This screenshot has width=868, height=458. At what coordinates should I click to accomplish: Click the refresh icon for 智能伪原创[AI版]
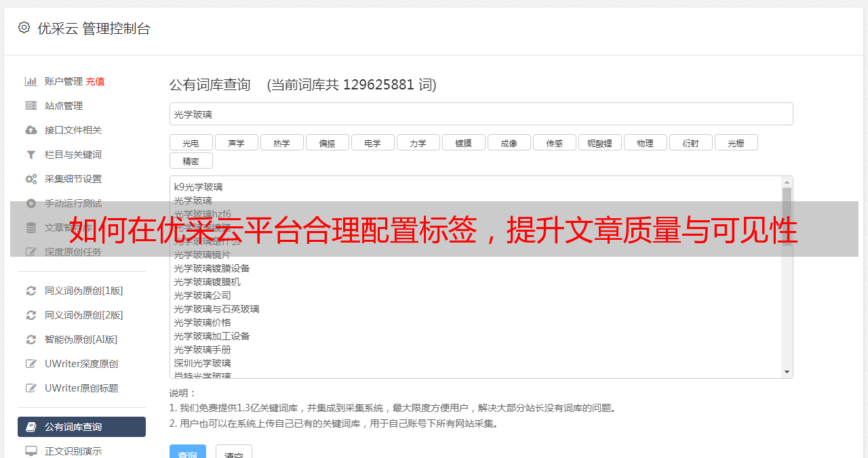coord(31,339)
